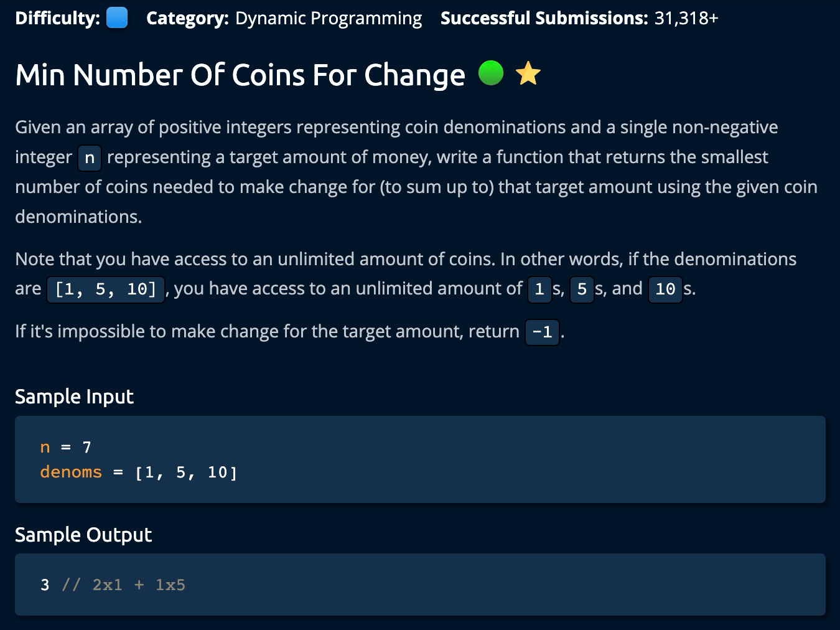Toggle the yellow favorite star
Viewport: 840px width, 630px height.
[x=528, y=74]
